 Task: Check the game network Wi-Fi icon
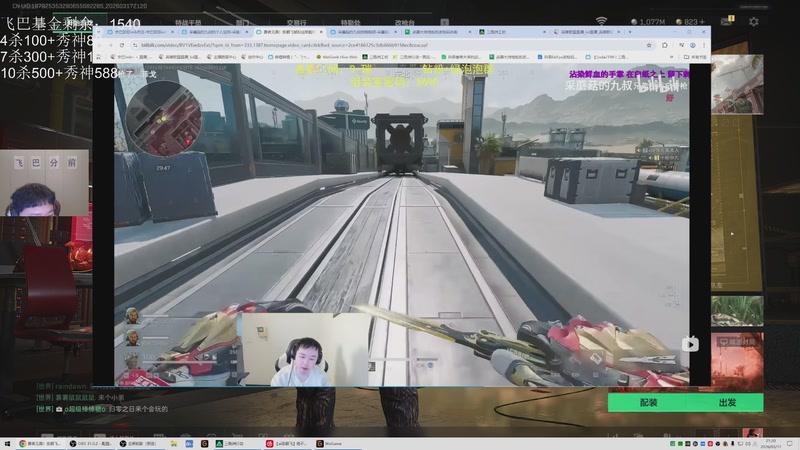[x=602, y=21]
